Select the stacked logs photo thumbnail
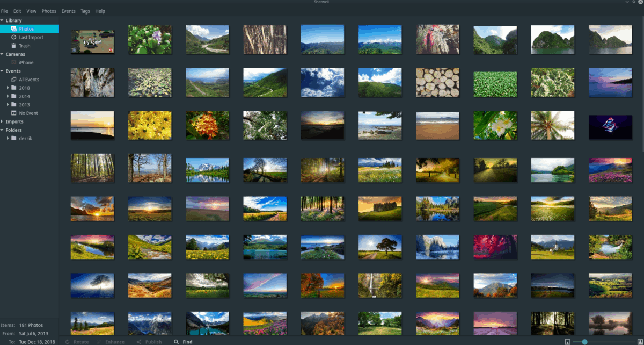This screenshot has width=644, height=345. pos(437,82)
